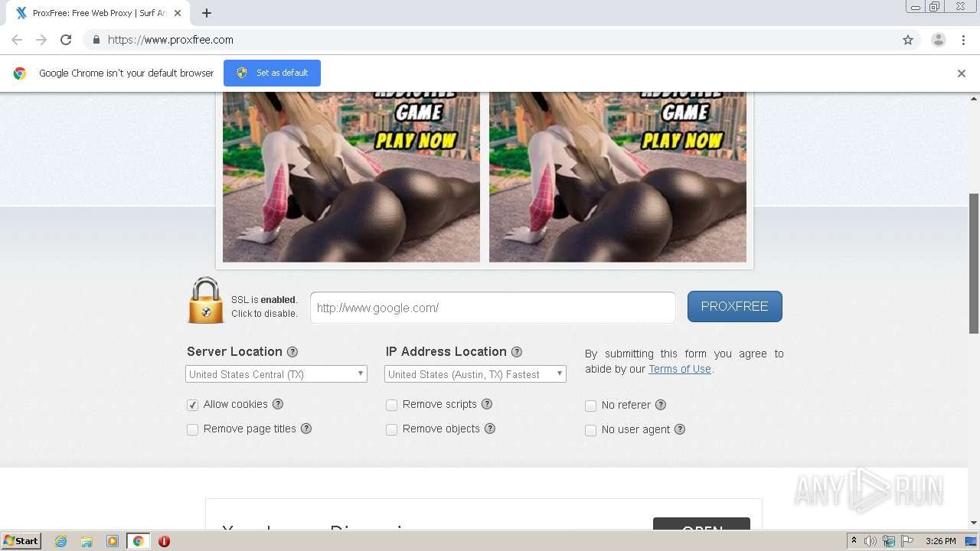Select the ProxFree browser tab
Viewport: 980px width, 551px height.
click(x=98, y=13)
